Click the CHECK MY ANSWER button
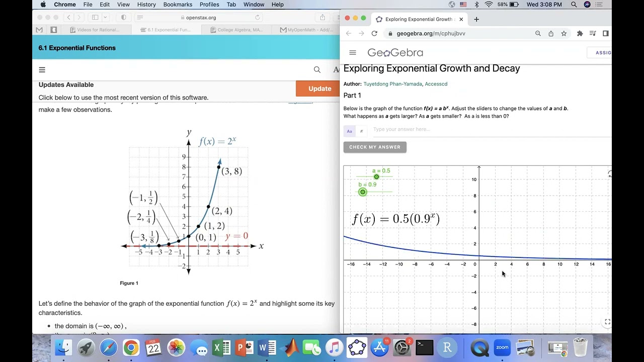 click(375, 147)
